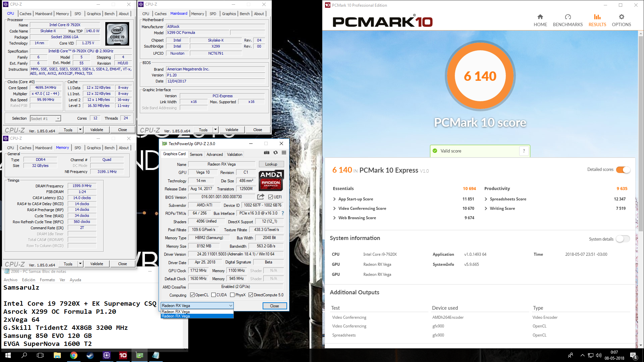Open GPU selector dropdown in GPU-Z
The width and height of the screenshot is (644, 362).
(x=197, y=306)
